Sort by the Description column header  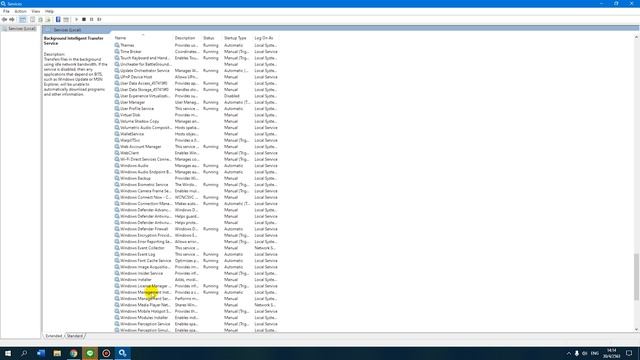pos(187,38)
